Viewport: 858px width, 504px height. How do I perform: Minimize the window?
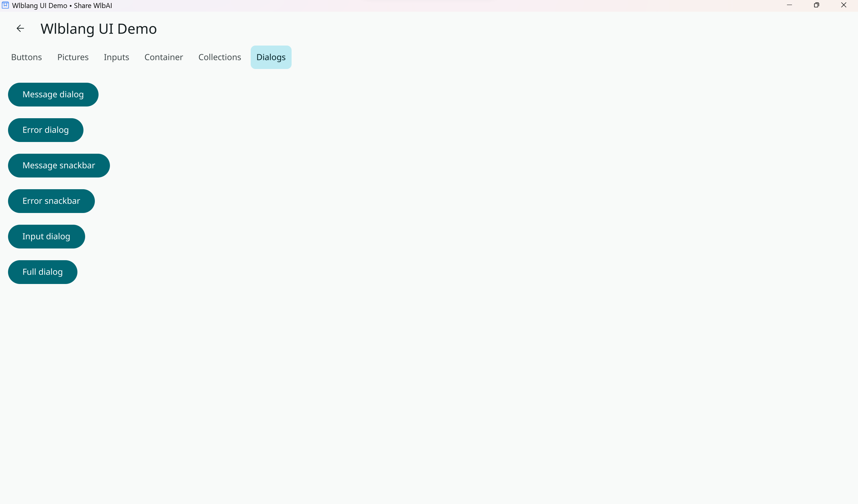789,5
